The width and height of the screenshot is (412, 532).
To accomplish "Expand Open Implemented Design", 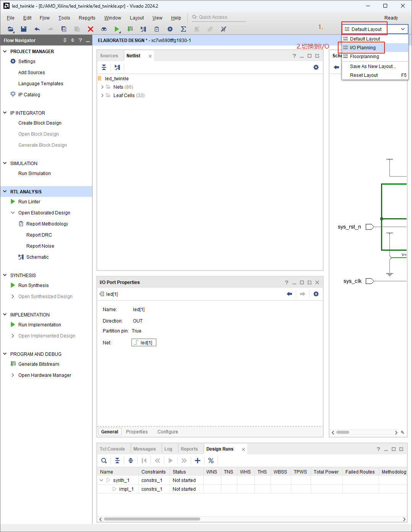I will coord(13,336).
